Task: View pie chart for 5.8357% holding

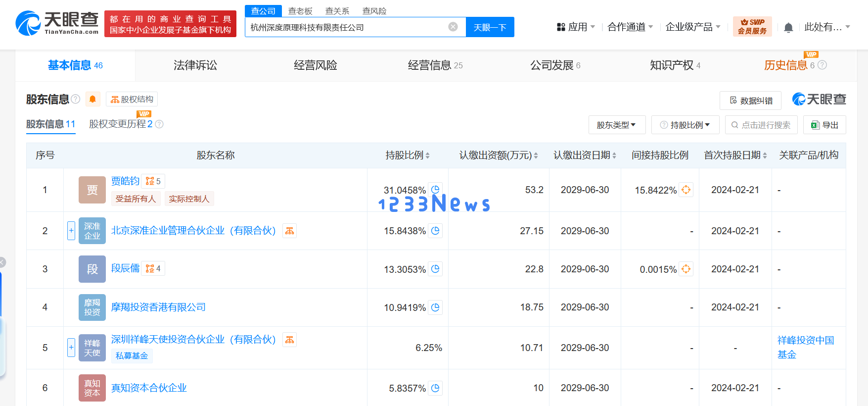Action: pyautogui.click(x=435, y=388)
